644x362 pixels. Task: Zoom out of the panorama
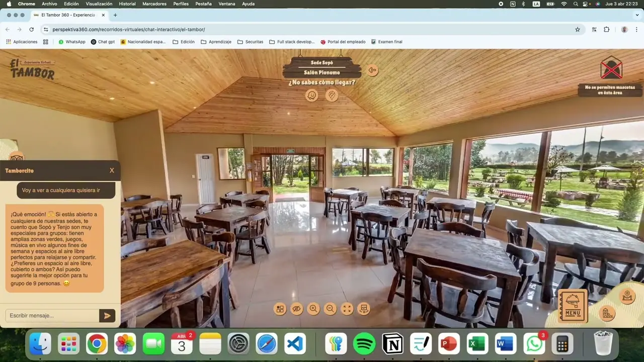(x=330, y=309)
